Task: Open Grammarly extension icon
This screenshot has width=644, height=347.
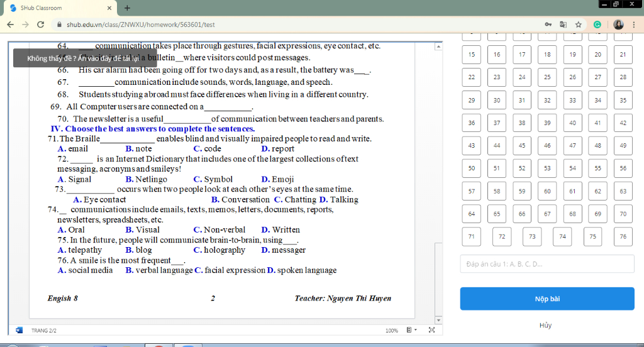Action: [x=597, y=25]
